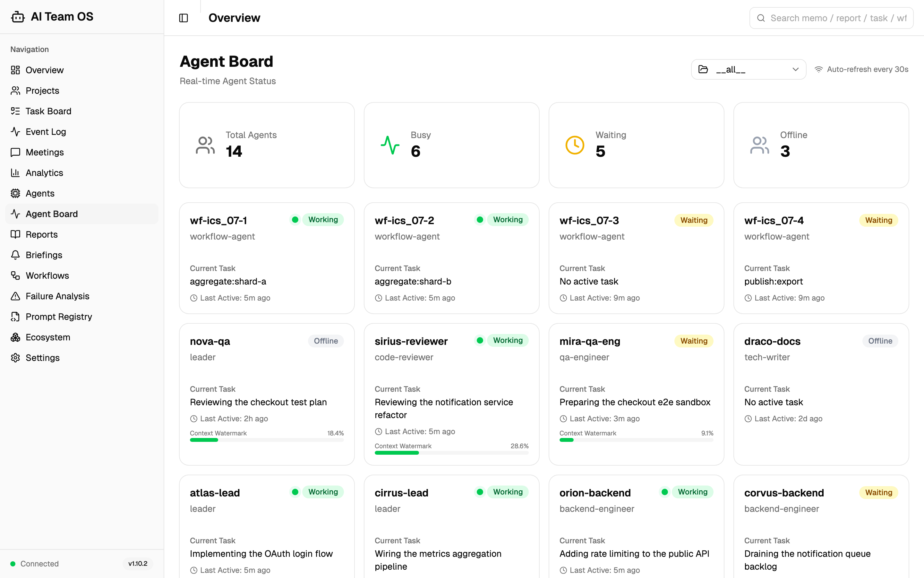Open the __all__ project filter dropdown
Image resolution: width=924 pixels, height=578 pixels.
tap(749, 69)
